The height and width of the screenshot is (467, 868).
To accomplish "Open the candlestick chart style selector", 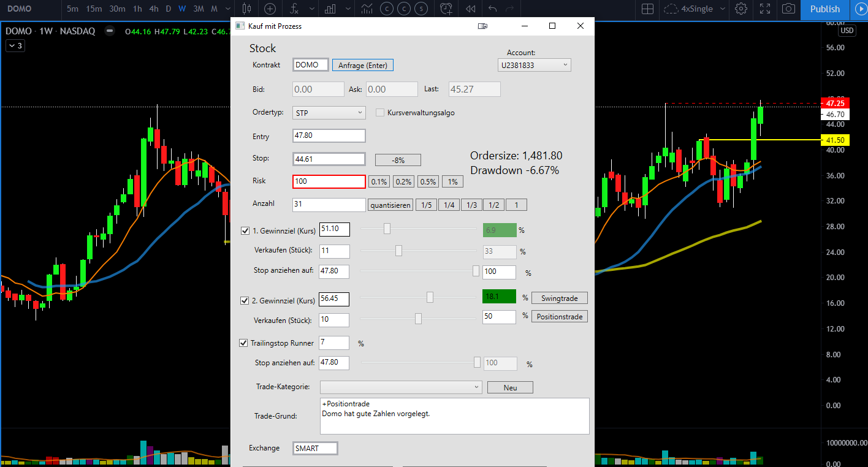I will tap(246, 9).
